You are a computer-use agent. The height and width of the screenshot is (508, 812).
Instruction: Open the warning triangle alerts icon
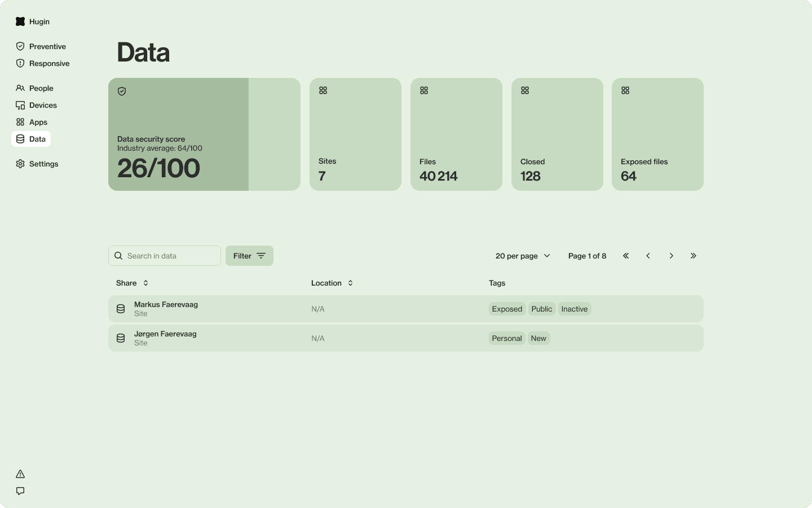pos(20,474)
